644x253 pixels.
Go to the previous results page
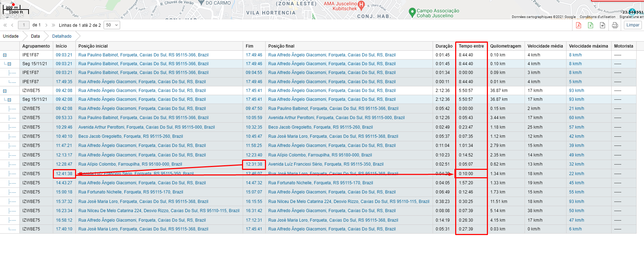tap(12, 25)
